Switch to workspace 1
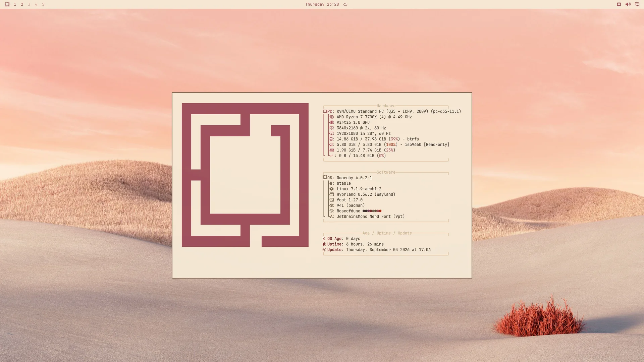 coord(15,4)
